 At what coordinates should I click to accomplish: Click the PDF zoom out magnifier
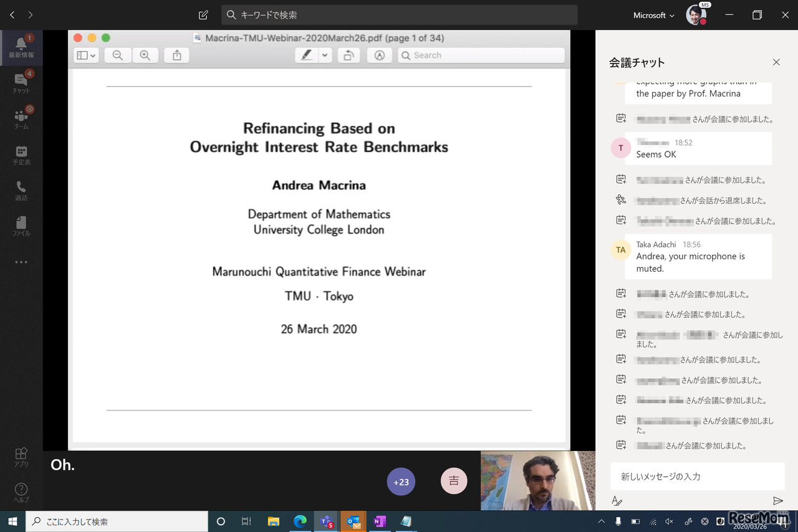pos(117,55)
